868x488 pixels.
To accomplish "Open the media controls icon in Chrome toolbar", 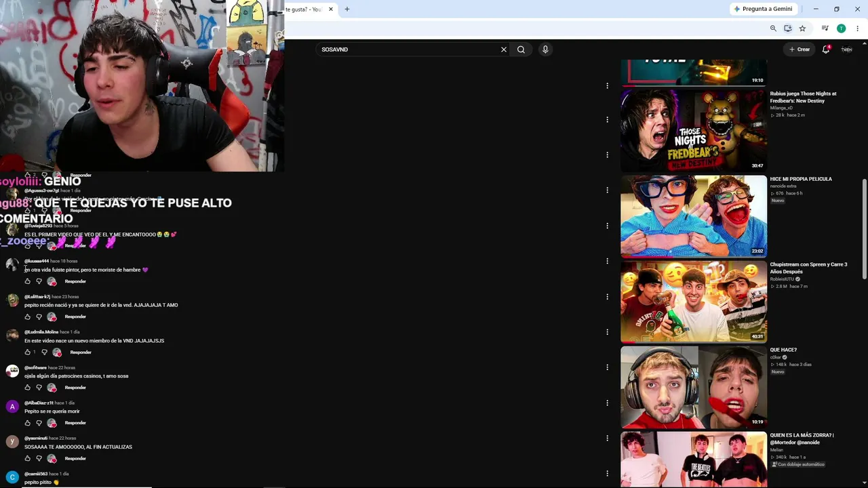I will pos(825,28).
